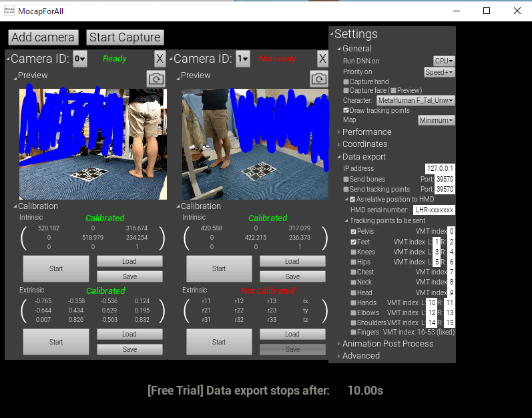This screenshot has width=532, height=418.
Task: Check the Head tracking point
Action: [x=354, y=292]
